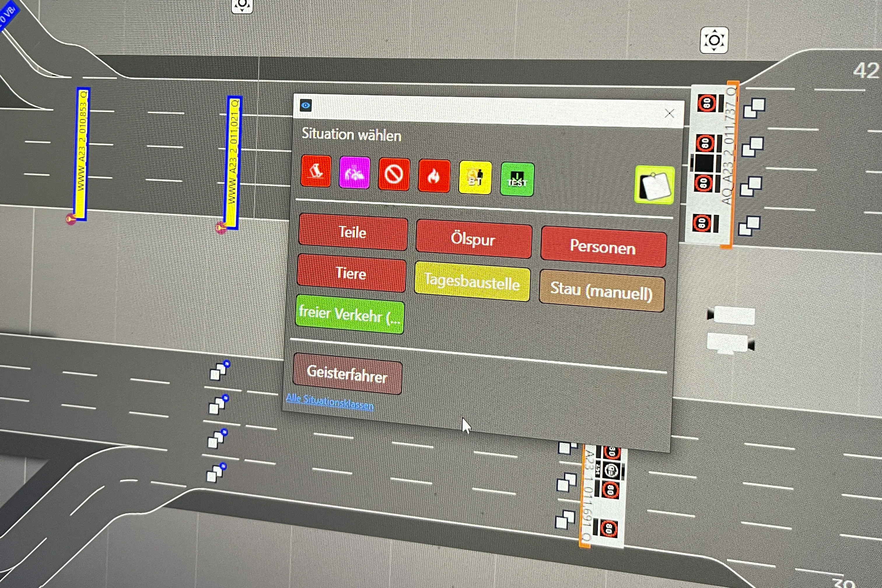Pick the yellow Tagesbaustelle button

click(472, 281)
